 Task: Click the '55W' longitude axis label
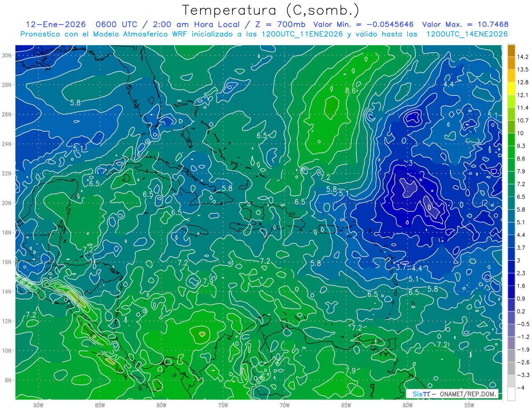469,406
